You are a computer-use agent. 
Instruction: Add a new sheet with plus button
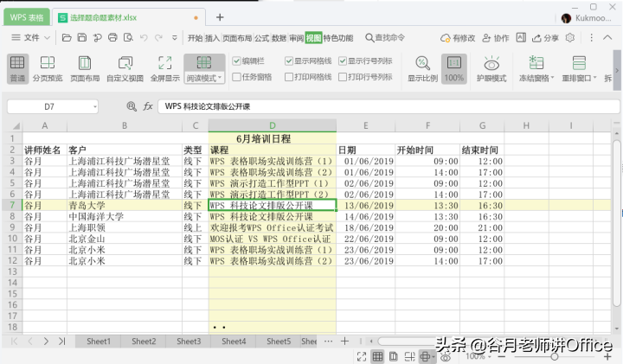345,341
